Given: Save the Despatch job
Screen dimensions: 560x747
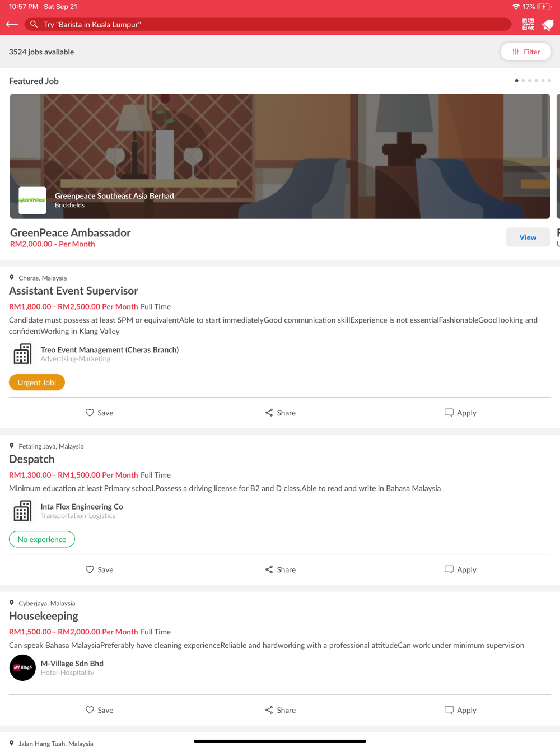Looking at the screenshot, I should click(99, 569).
